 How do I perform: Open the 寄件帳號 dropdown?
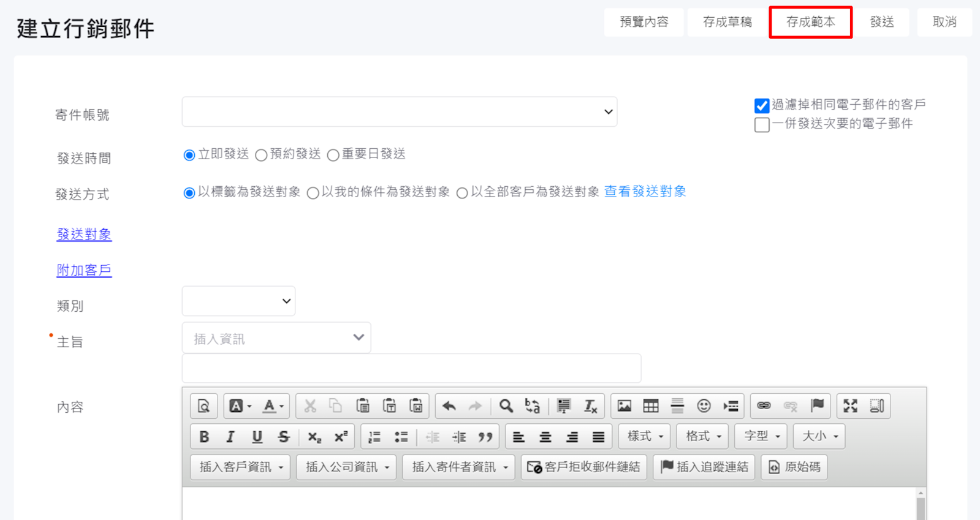point(399,112)
